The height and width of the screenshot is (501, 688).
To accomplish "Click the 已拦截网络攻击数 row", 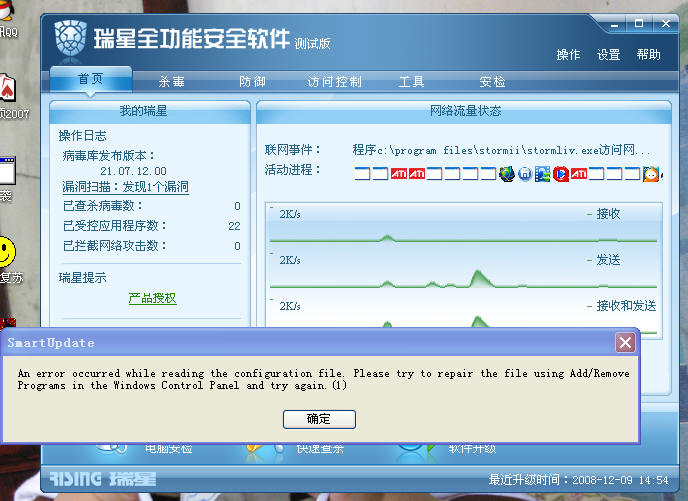I will coord(151,246).
